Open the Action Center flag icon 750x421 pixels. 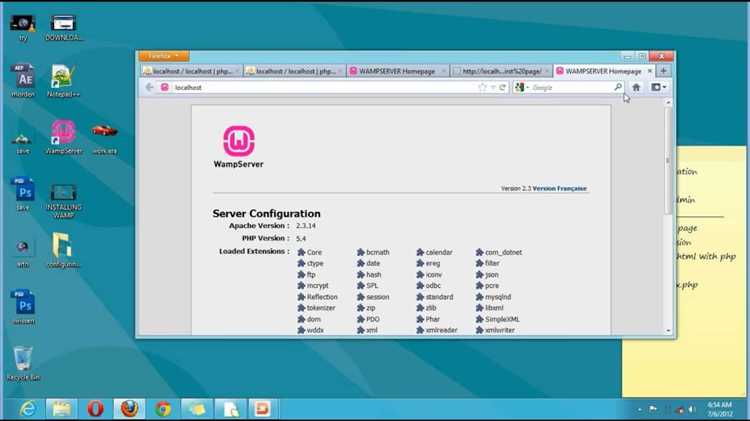point(653,409)
